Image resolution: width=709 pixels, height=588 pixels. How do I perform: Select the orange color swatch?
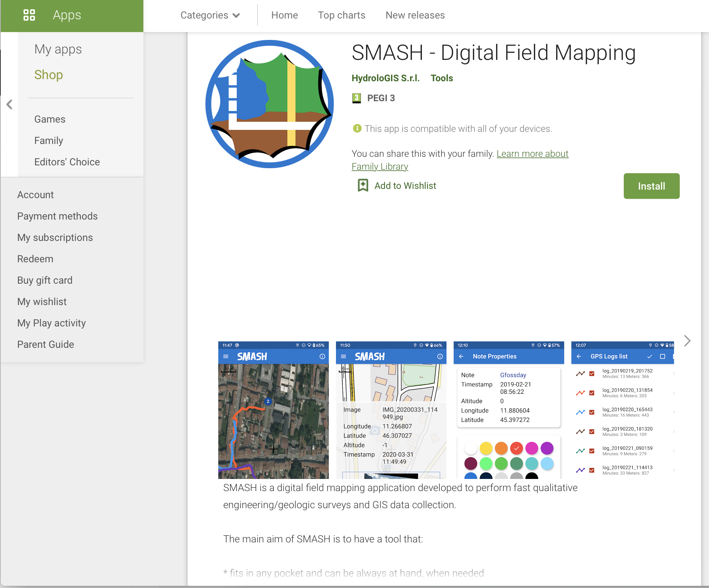(501, 448)
